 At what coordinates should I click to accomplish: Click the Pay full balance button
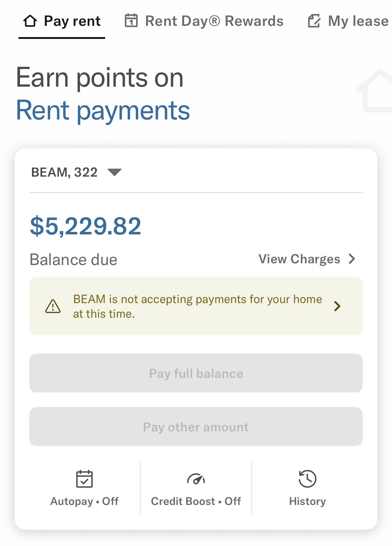click(x=196, y=373)
